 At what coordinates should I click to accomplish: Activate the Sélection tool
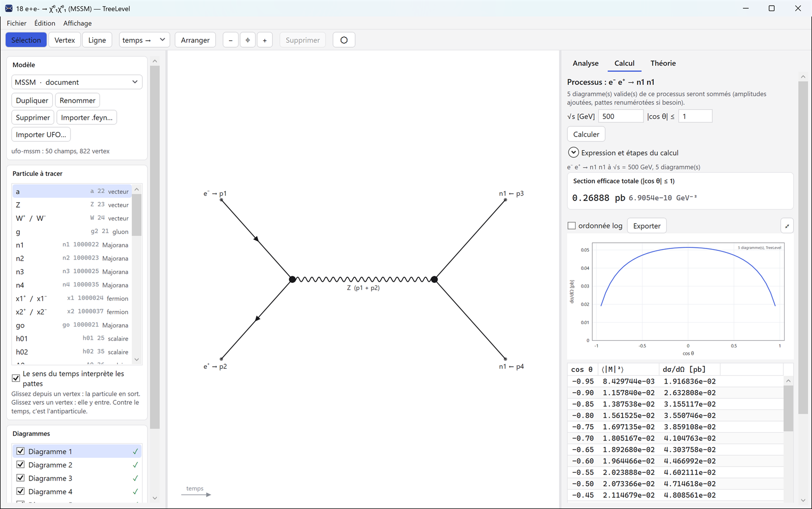pyautogui.click(x=26, y=40)
